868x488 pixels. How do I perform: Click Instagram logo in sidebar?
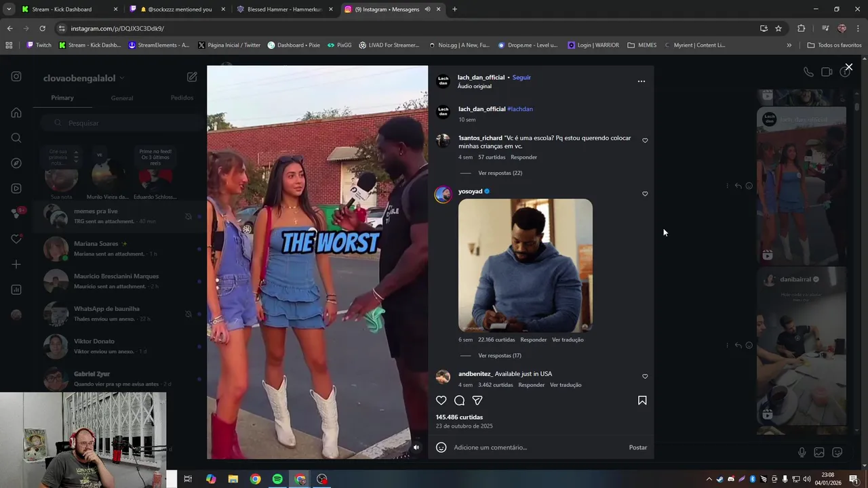point(16,77)
